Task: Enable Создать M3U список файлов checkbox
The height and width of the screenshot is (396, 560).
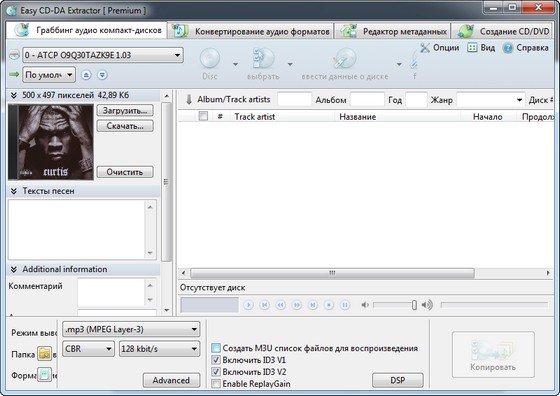Action: click(x=216, y=348)
